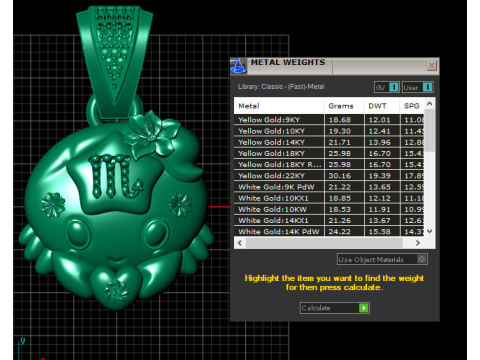
Task: Toggle Use Object Materials option
Action: pyautogui.click(x=382, y=259)
